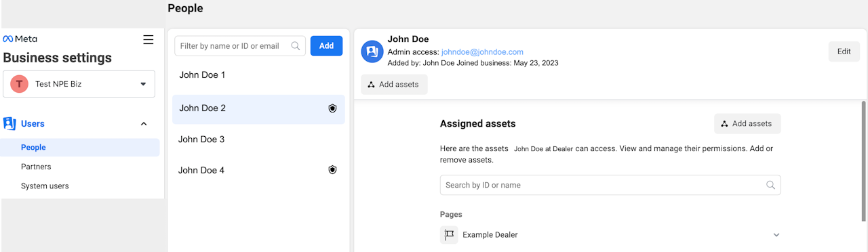
Task: Click magnifier icon in assets search
Action: pos(770,185)
